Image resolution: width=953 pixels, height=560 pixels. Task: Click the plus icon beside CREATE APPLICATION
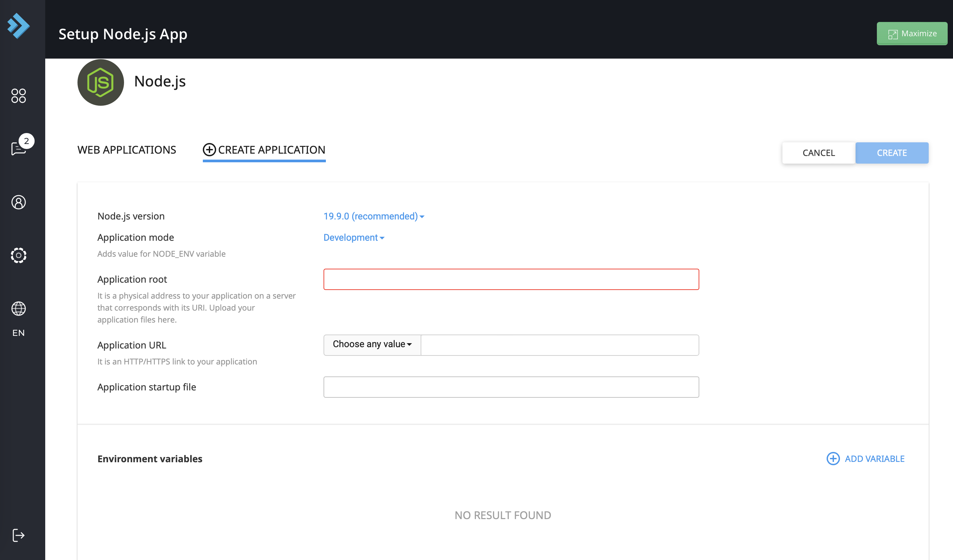[x=209, y=150]
